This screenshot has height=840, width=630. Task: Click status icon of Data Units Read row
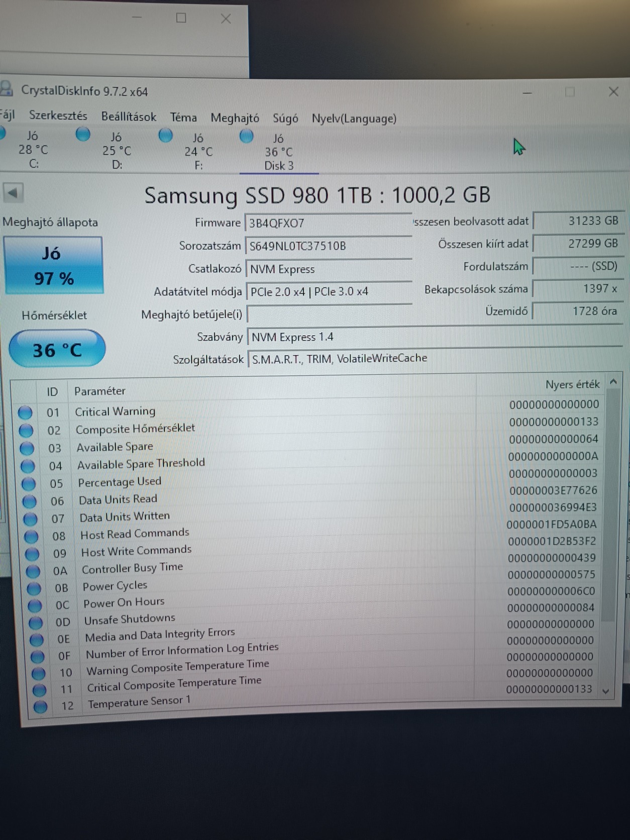[30, 501]
